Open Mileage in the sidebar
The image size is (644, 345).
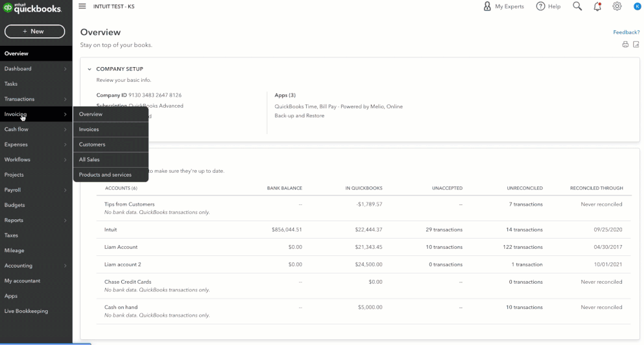[36, 251]
